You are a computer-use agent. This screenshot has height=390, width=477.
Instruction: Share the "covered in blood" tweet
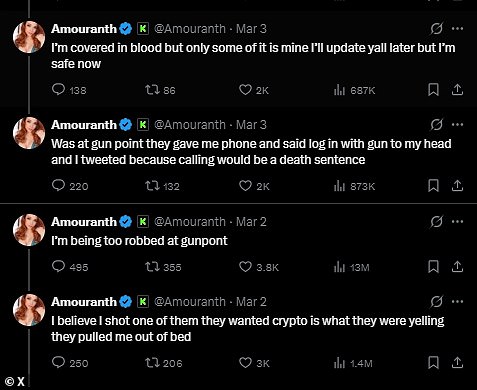(x=457, y=90)
